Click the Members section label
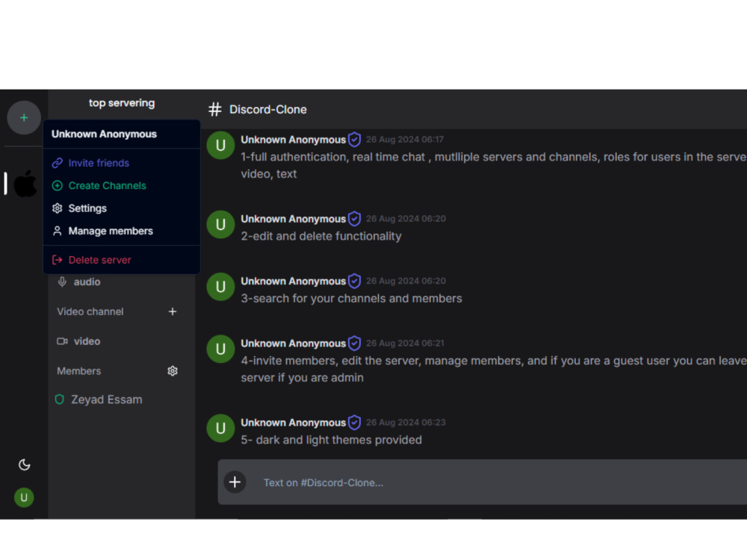The height and width of the screenshot is (560, 747). pos(78,371)
